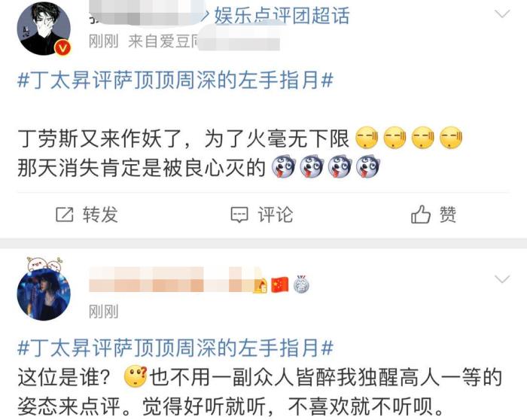Image resolution: width=527 pixels, height=420 pixels.
Task: Open first poster's anime avatar
Action: pos(44,29)
